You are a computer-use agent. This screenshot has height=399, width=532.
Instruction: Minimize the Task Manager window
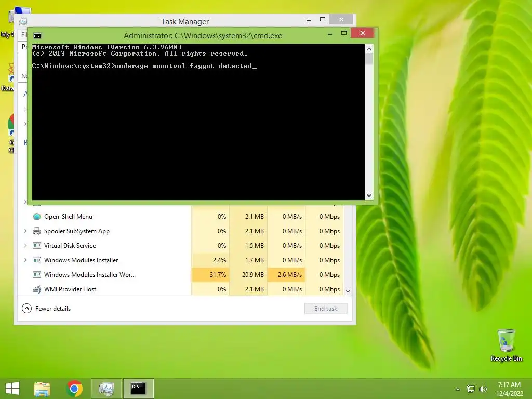(309, 20)
